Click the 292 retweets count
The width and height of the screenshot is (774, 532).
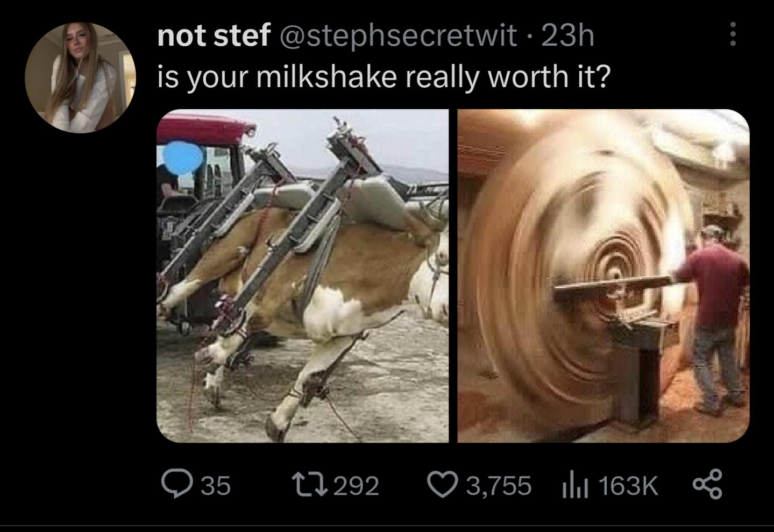point(357,485)
